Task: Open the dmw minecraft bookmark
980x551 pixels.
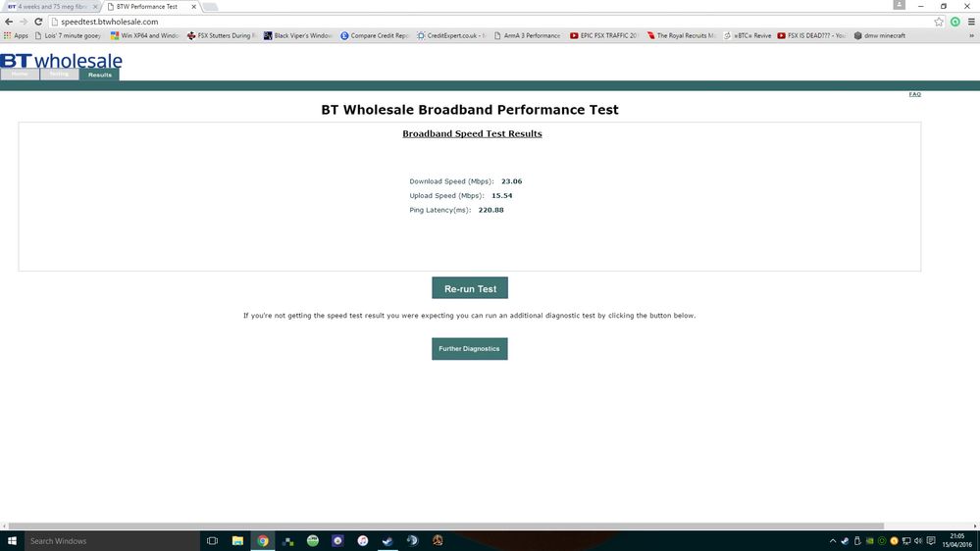Action: tap(879, 35)
